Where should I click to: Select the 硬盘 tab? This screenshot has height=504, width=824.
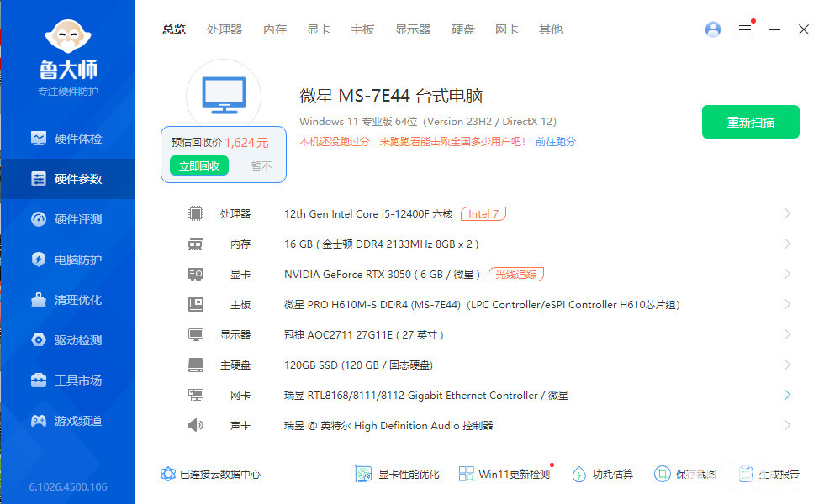tap(463, 29)
